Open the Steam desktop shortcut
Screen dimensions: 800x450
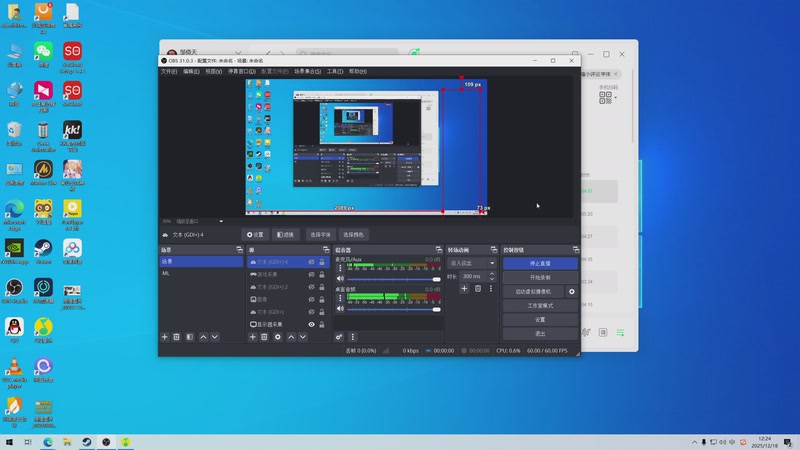click(x=43, y=252)
